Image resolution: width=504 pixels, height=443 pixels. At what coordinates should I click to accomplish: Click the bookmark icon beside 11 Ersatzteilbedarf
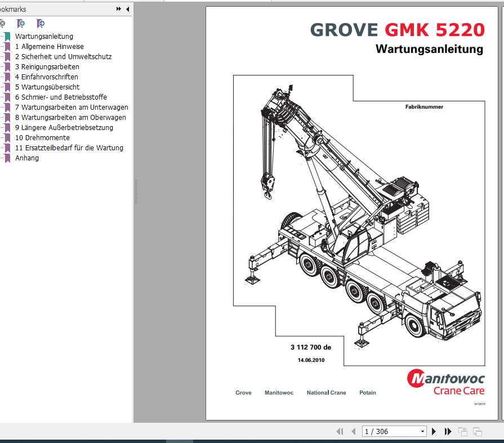click(x=7, y=148)
